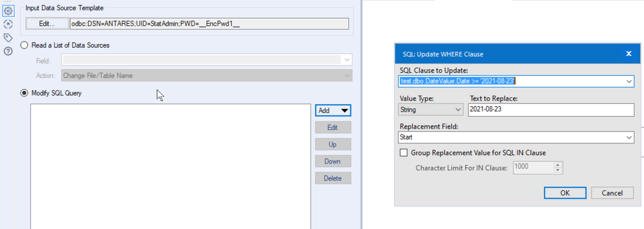644x229 pixels.
Task: Open the Replacement Field dropdown
Action: click(630, 137)
